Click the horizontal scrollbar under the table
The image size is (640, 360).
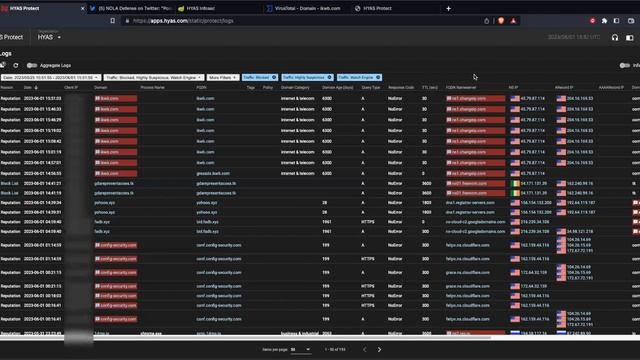point(245,338)
